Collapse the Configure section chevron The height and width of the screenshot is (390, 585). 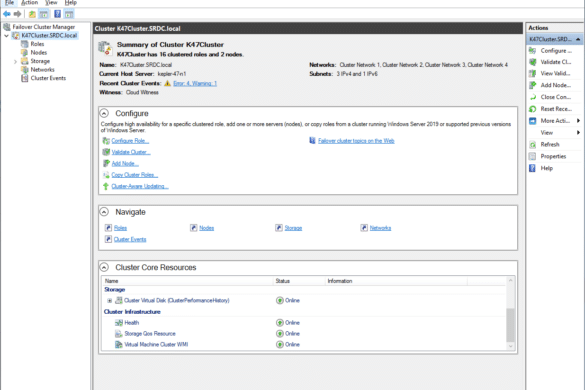[x=104, y=113]
